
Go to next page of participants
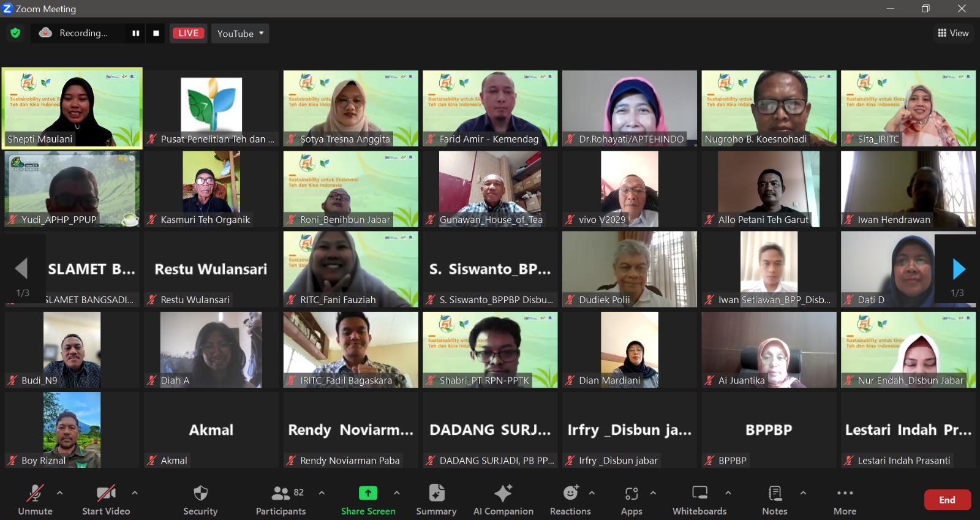959,269
